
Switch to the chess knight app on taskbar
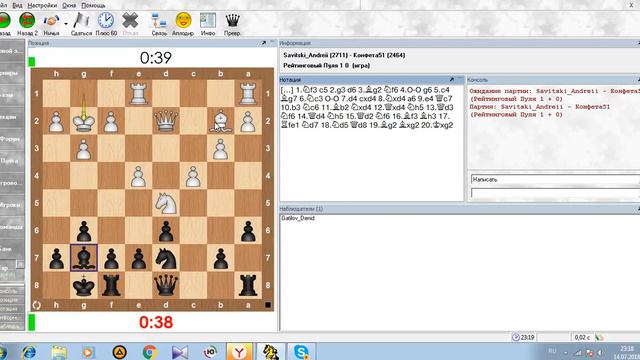click(271, 352)
